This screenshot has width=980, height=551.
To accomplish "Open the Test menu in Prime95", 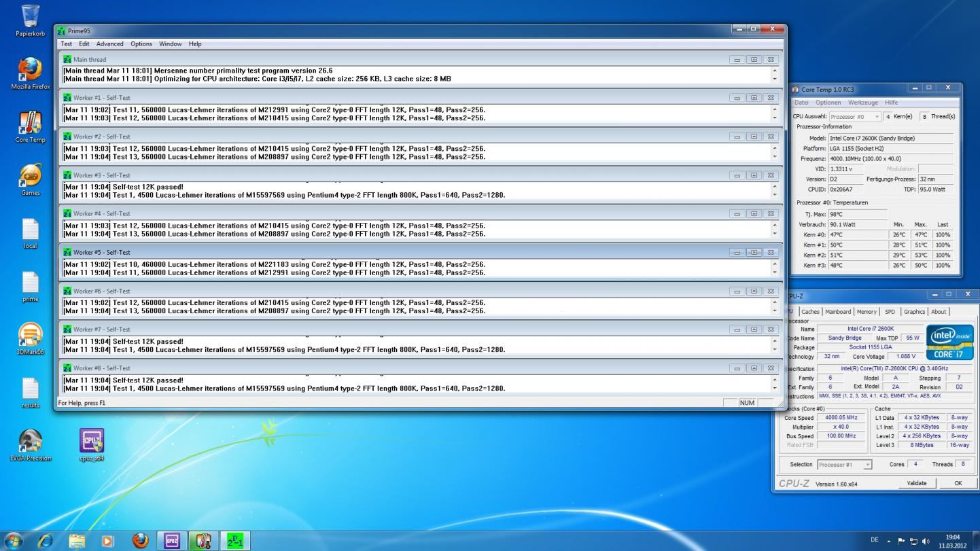I will click(x=67, y=44).
